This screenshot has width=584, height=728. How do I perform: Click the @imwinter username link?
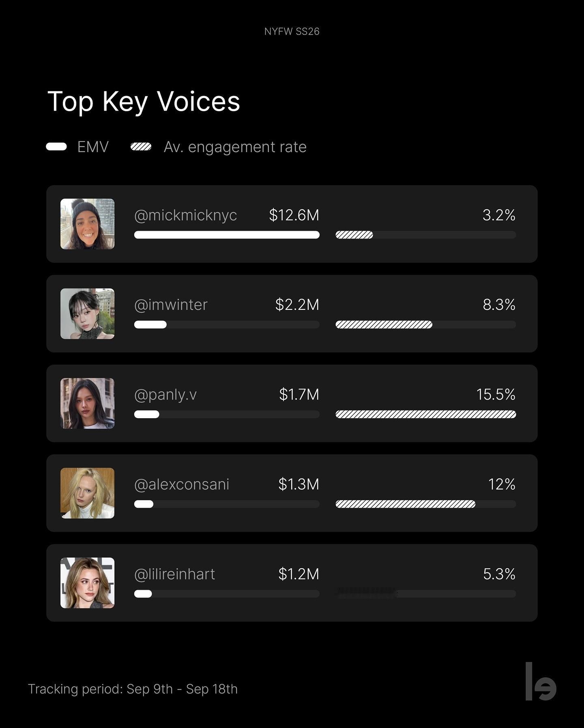(171, 305)
